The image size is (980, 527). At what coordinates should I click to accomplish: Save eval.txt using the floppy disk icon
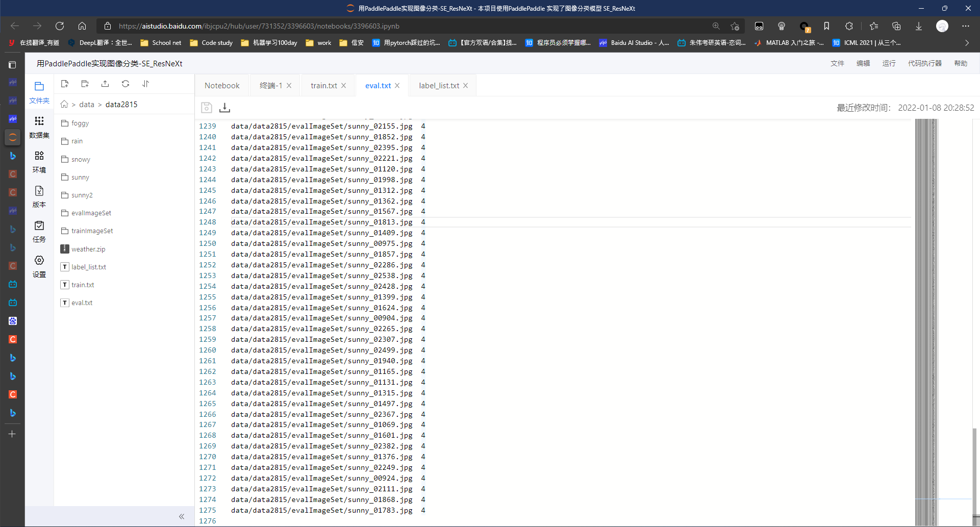pos(207,108)
